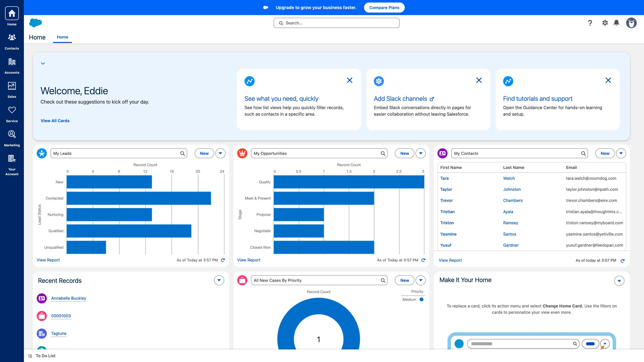This screenshot has width=644, height=362.
Task: Open the Setup gear icon
Action: pyautogui.click(x=605, y=23)
